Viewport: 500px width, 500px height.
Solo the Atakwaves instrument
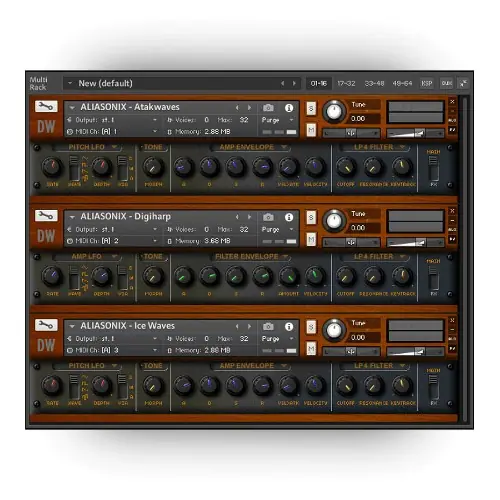point(311,108)
